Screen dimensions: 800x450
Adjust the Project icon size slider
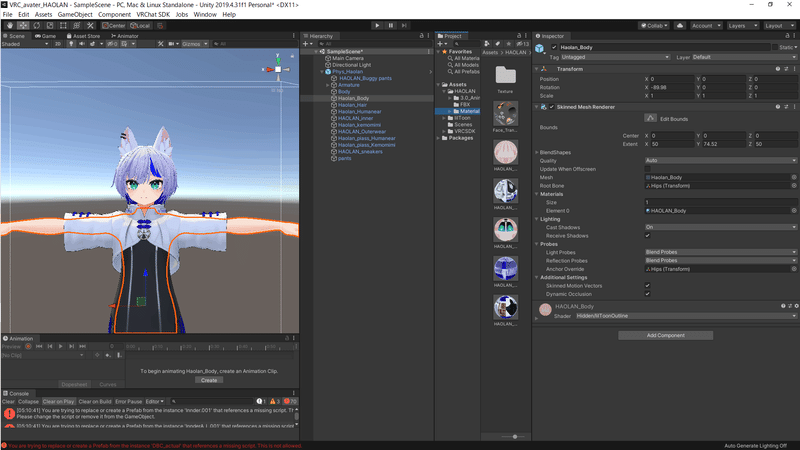[x=515, y=437]
